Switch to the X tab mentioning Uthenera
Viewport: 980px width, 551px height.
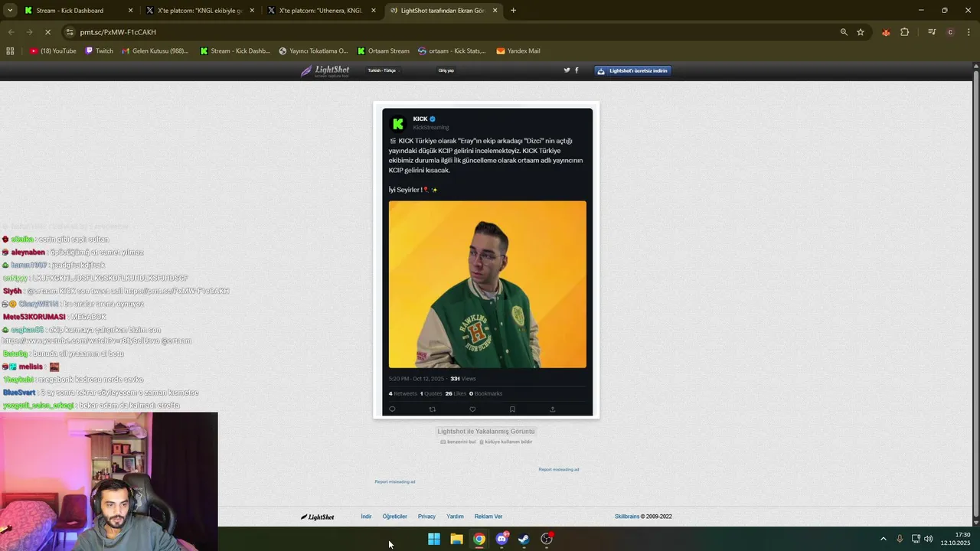tap(322, 11)
